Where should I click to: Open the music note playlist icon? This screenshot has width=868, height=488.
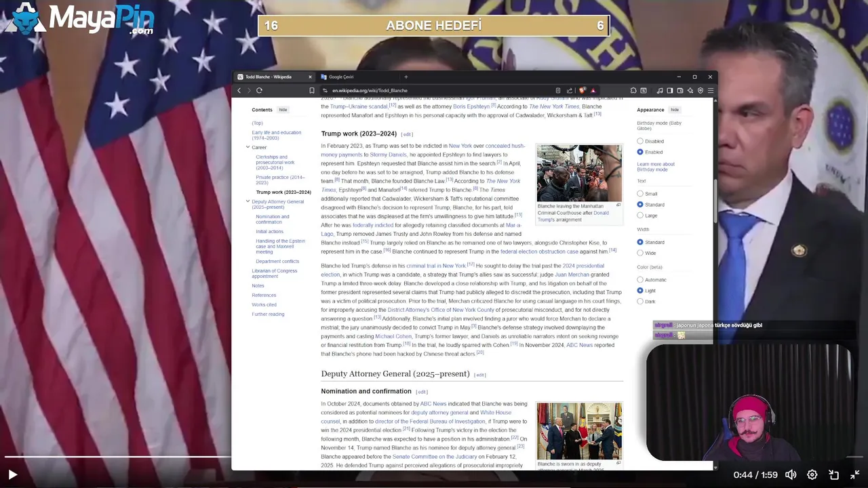pos(660,90)
